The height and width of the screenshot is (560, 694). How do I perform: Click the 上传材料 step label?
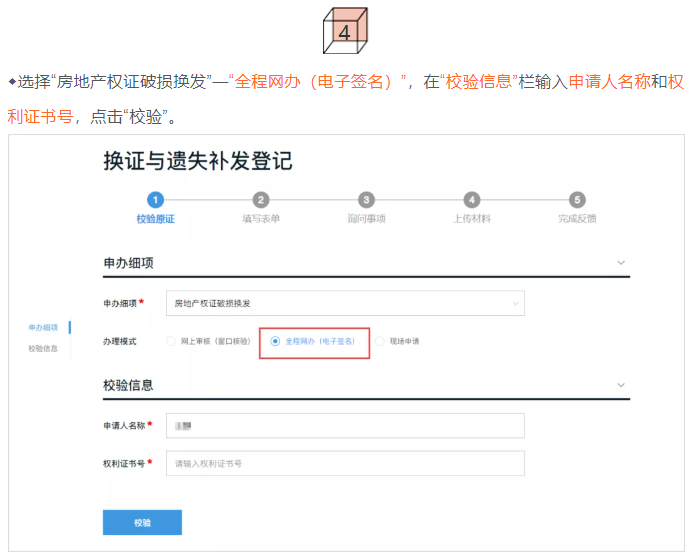point(472,218)
